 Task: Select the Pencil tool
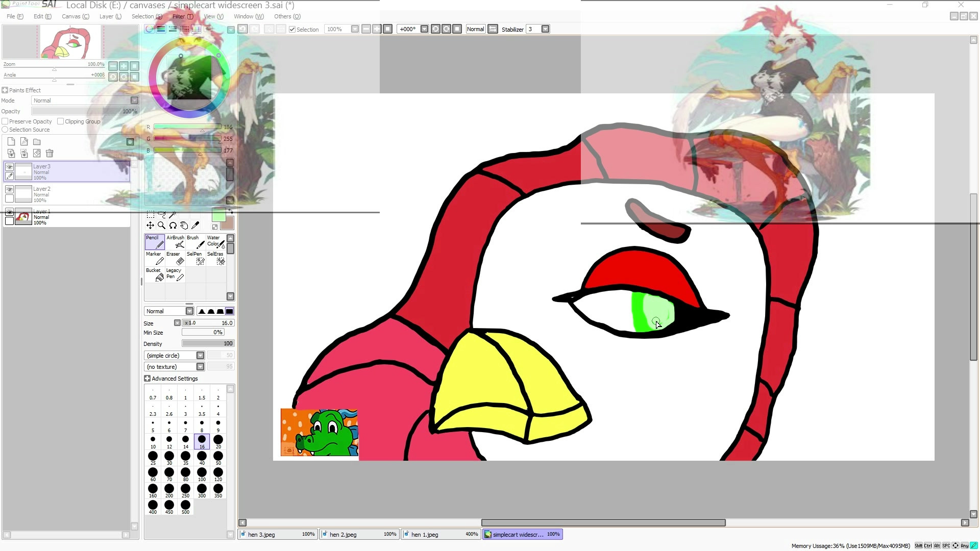tap(155, 242)
